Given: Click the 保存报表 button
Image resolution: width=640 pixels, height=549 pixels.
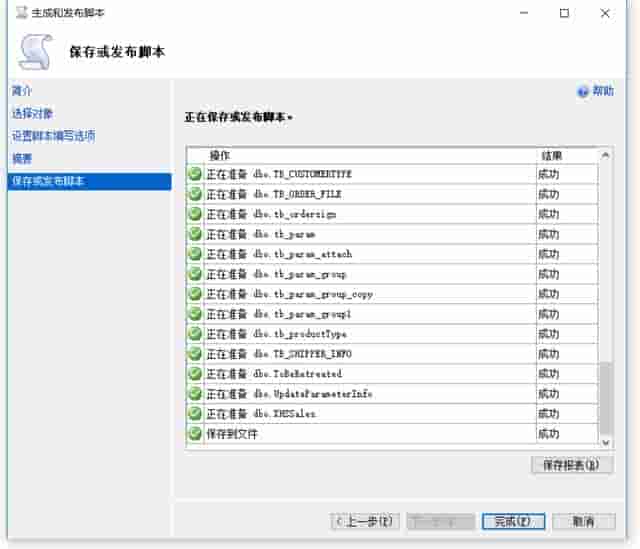Looking at the screenshot, I should pyautogui.click(x=571, y=465).
